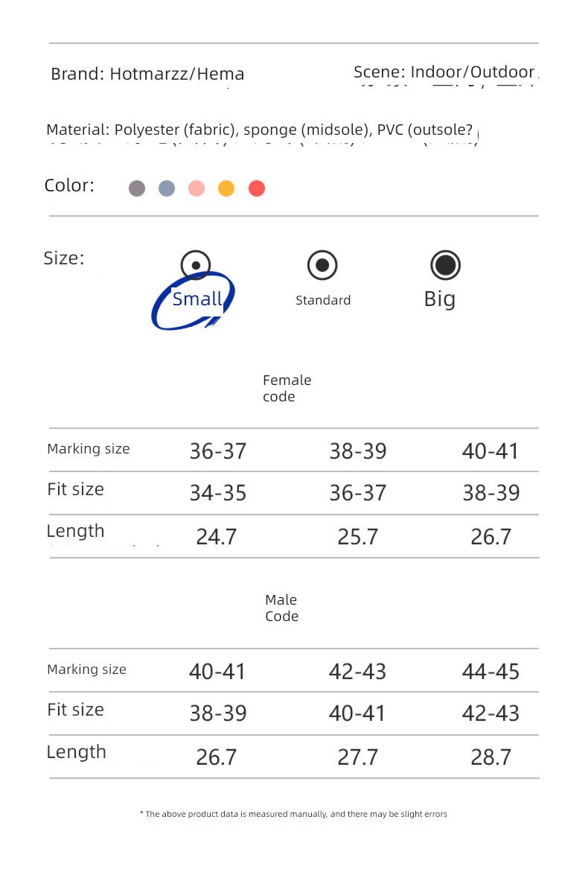The width and height of the screenshot is (588, 872).
Task: Pick the pink color swatch
Action: point(196,188)
